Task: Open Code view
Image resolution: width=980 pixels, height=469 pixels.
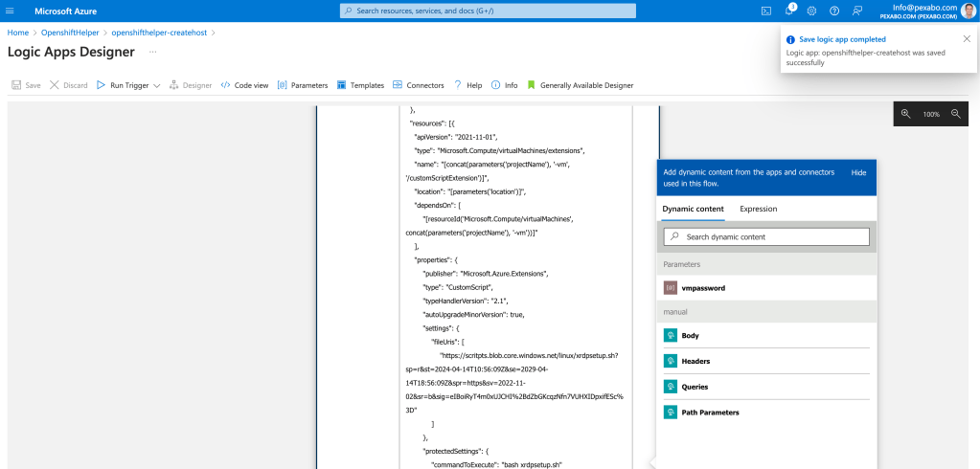Action: tap(244, 85)
